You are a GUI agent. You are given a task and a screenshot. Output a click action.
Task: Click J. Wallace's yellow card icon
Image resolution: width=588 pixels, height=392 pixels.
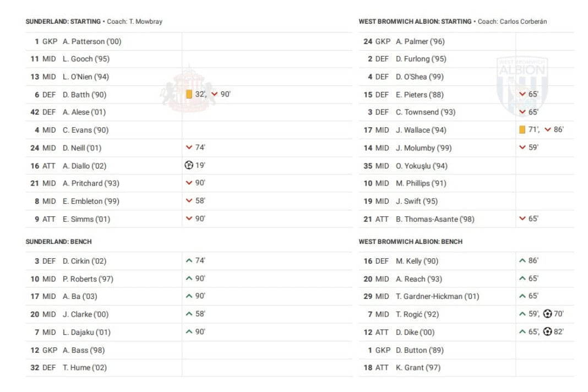coord(522,130)
